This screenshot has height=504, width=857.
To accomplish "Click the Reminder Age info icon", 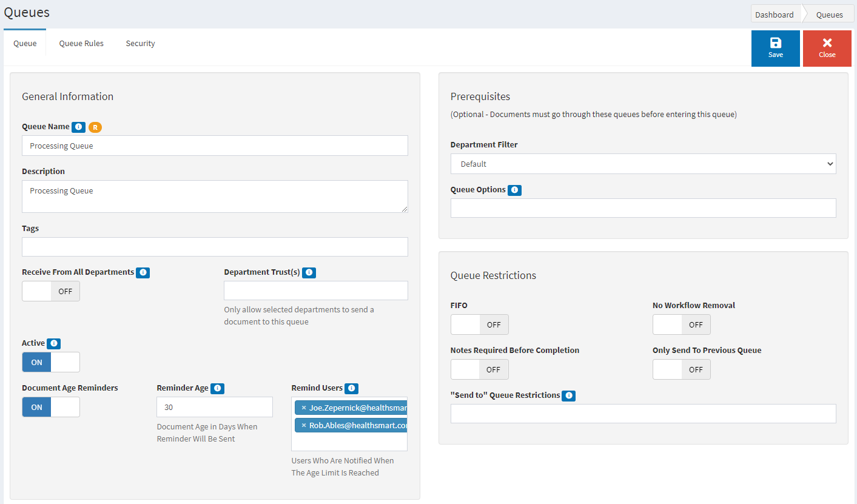I will coord(217,388).
